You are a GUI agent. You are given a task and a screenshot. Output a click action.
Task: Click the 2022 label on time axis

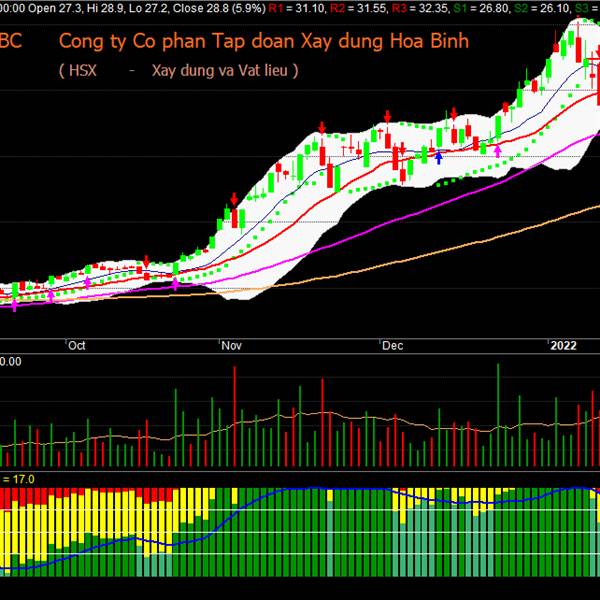[563, 346]
